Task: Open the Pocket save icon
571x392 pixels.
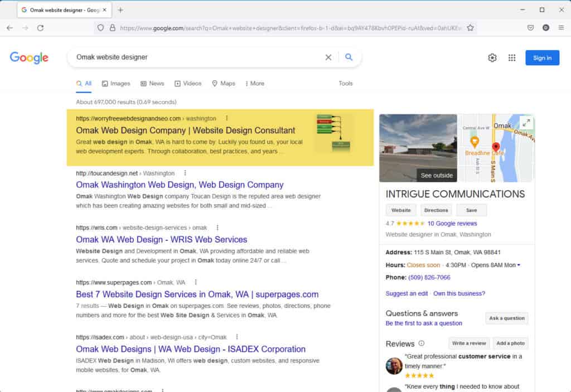Action: (531, 28)
